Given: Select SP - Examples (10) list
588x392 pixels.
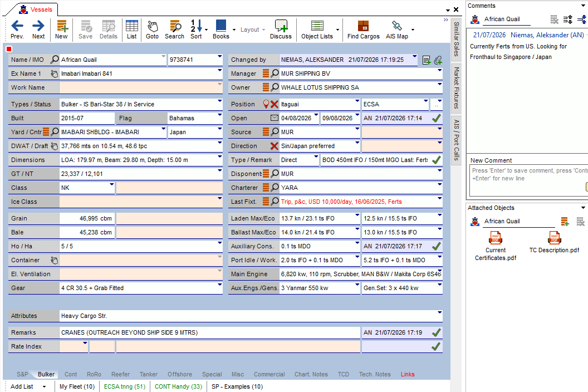Looking at the screenshot, I should click(x=237, y=386).
